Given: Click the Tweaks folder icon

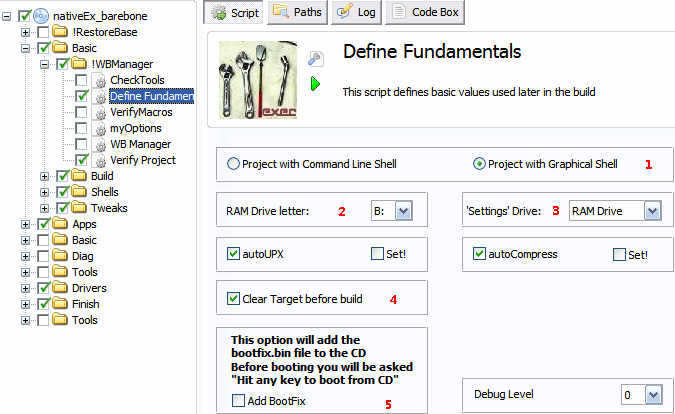Looking at the screenshot, I should tap(79, 207).
